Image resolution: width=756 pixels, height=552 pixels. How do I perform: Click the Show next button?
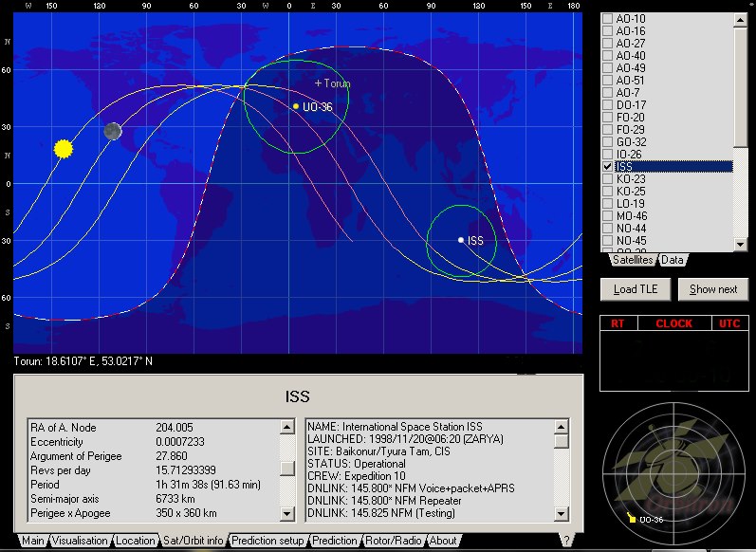pyautogui.click(x=713, y=289)
